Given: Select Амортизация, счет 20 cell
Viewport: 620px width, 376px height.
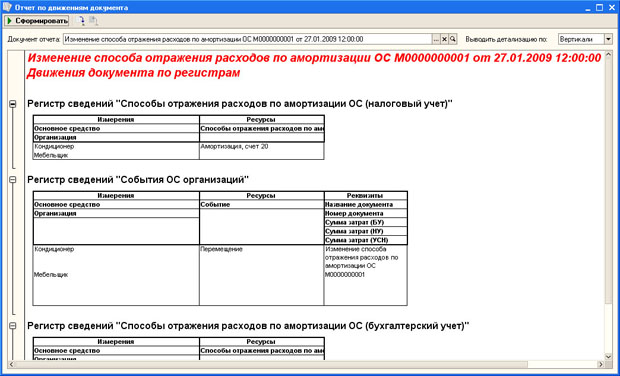Looking at the screenshot, I should click(x=262, y=147).
